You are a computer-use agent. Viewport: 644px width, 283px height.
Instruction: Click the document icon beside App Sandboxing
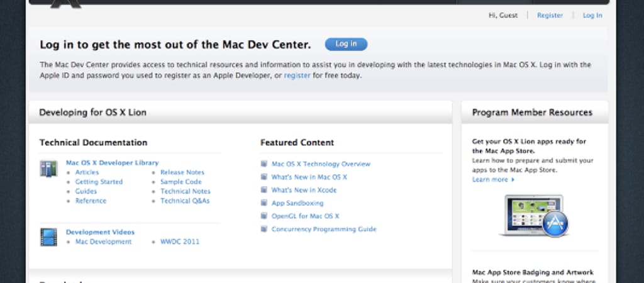pos(265,204)
